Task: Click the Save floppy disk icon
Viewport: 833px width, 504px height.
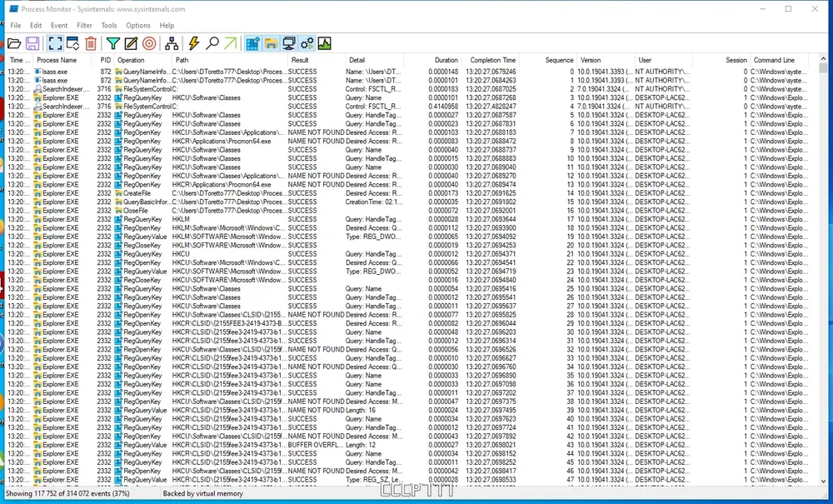Action: pyautogui.click(x=32, y=43)
